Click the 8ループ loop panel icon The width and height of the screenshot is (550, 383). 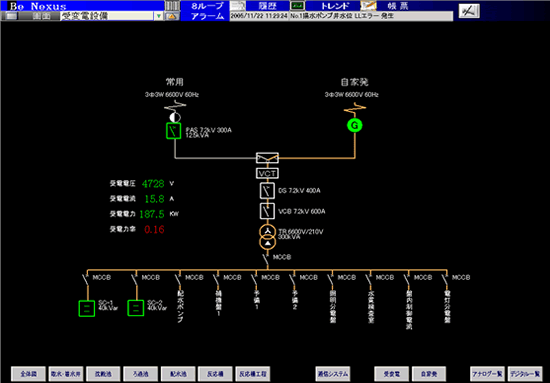click(172, 6)
